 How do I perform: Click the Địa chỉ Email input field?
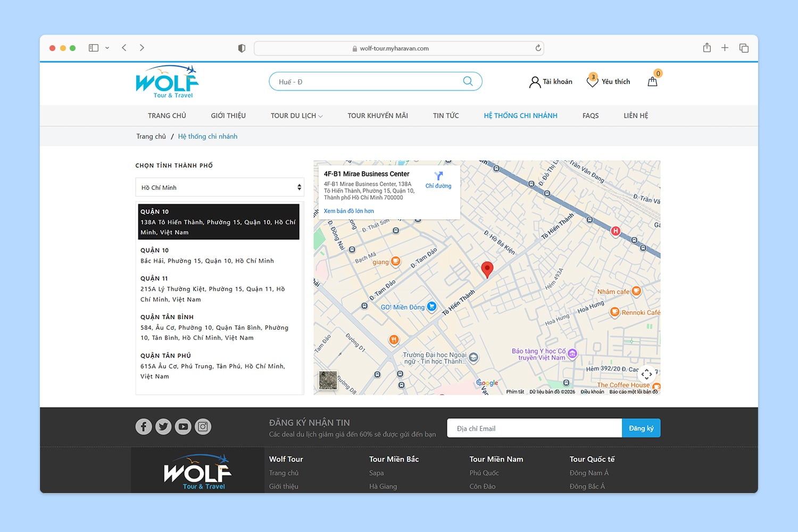point(534,428)
